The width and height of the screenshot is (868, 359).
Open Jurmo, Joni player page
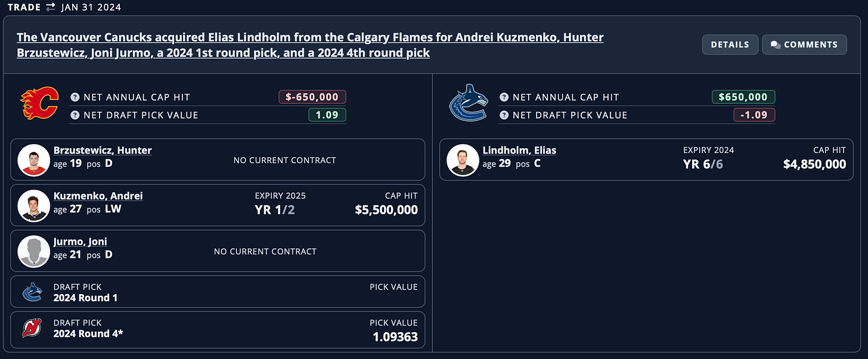[x=80, y=241]
